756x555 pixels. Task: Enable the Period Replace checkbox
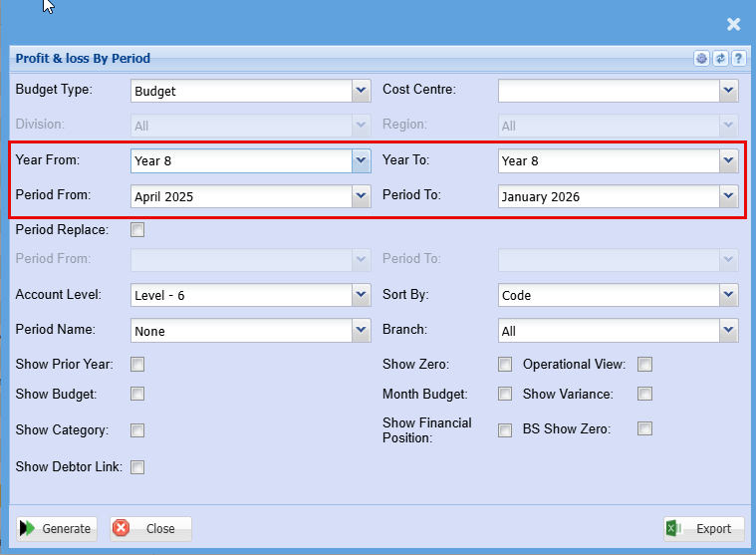point(137,230)
